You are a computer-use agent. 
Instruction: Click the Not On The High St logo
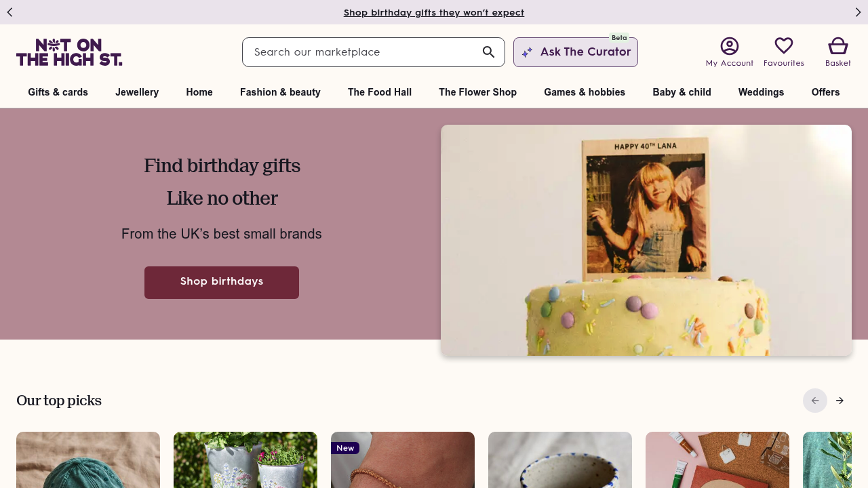click(69, 52)
